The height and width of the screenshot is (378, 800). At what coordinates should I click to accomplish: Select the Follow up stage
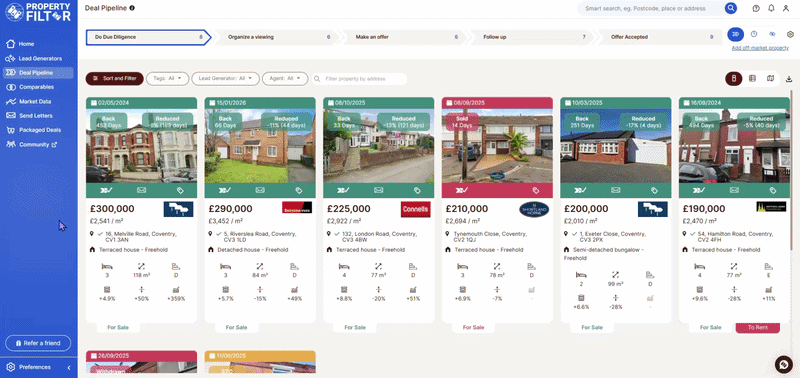click(x=531, y=37)
